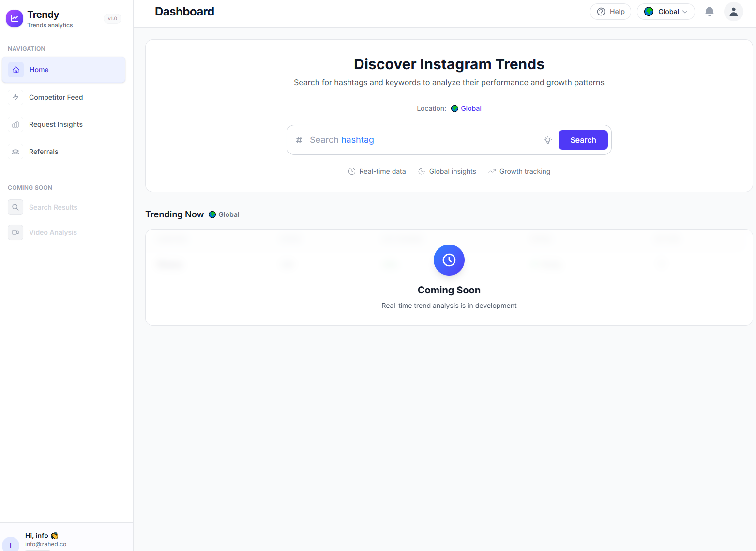Click the lightbulb suggestions icon in search bar
This screenshot has width=756, height=551.
pyautogui.click(x=547, y=140)
